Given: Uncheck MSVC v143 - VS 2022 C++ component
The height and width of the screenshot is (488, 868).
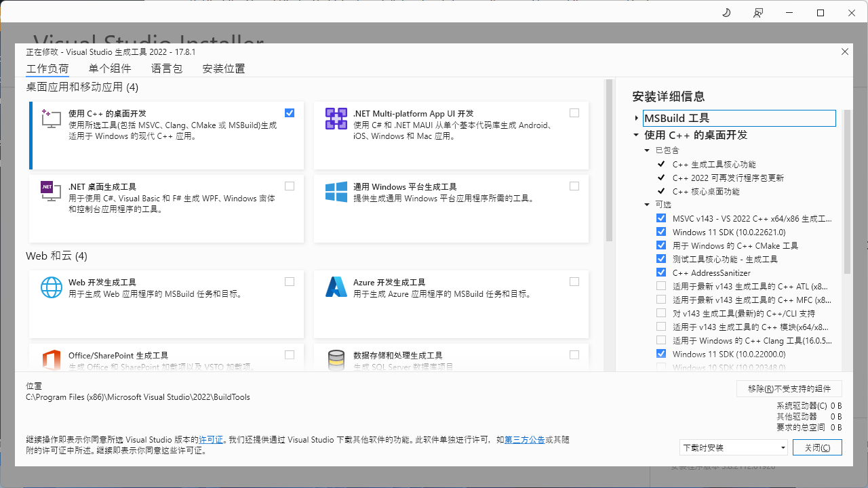Looking at the screenshot, I should [x=661, y=218].
